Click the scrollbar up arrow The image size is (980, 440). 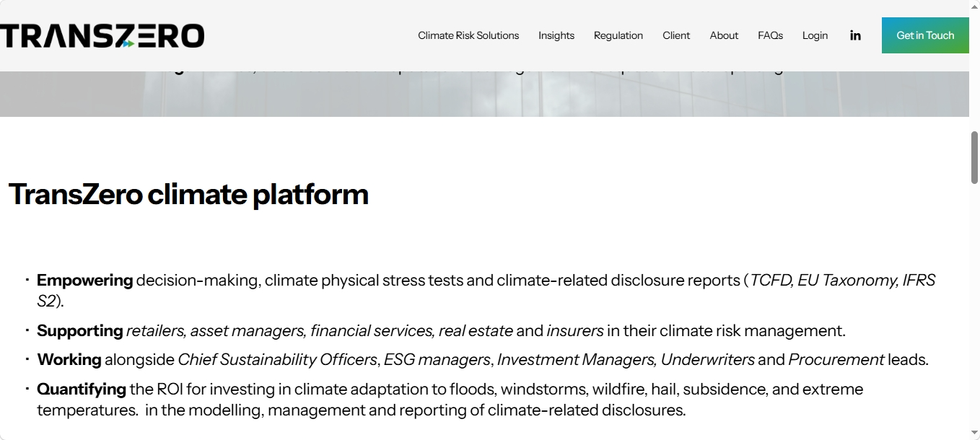point(974,6)
